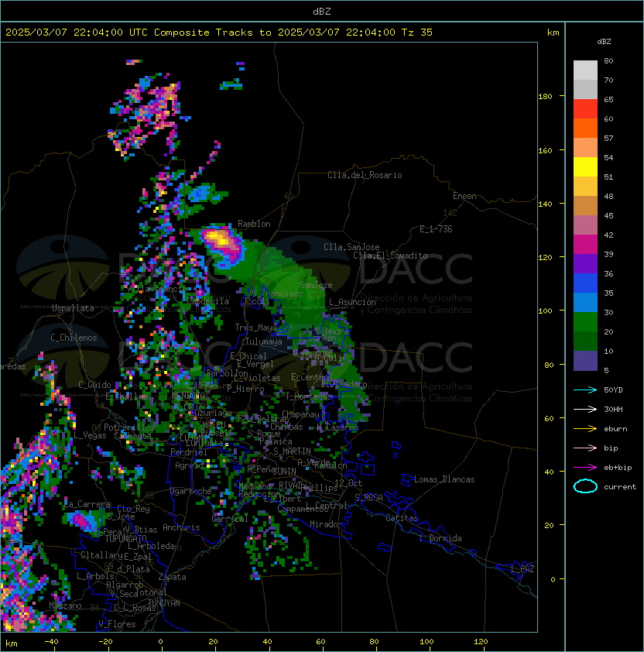Pick the light gray swatch between 80 and 70
This screenshot has height=652, width=644.
point(585,70)
